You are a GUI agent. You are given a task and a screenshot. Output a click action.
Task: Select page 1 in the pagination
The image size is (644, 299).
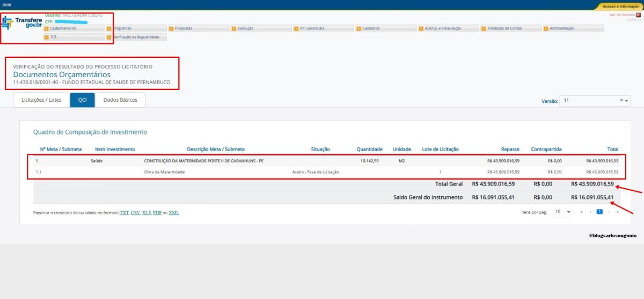point(600,212)
